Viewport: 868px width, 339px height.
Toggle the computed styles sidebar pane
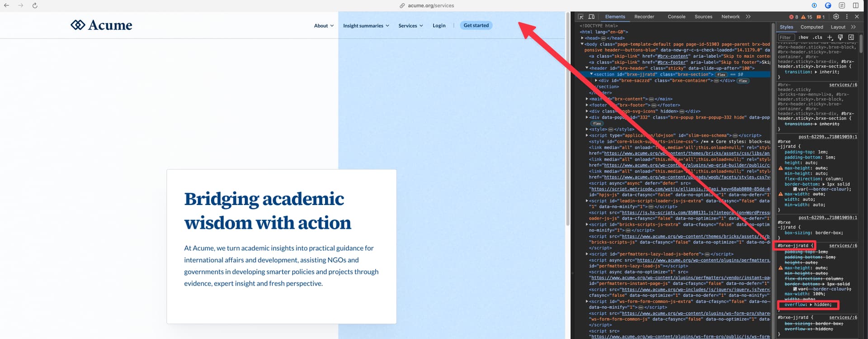pos(851,38)
